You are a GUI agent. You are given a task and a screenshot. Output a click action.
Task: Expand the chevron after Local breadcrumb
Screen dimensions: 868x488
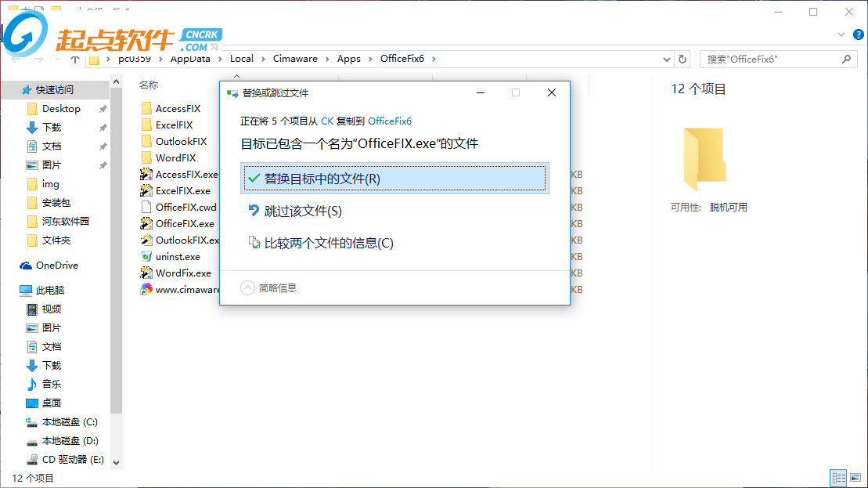point(264,59)
